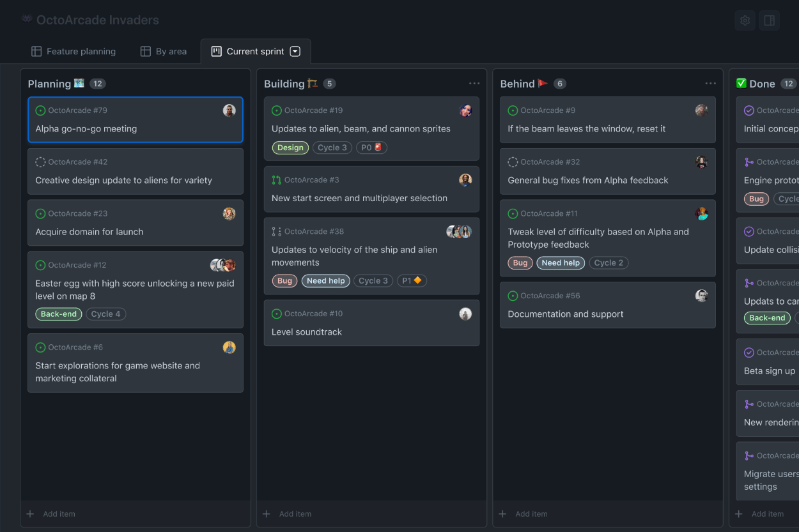Click green Design label on sprites card
Screen dimensions: 799x532
[x=290, y=148]
